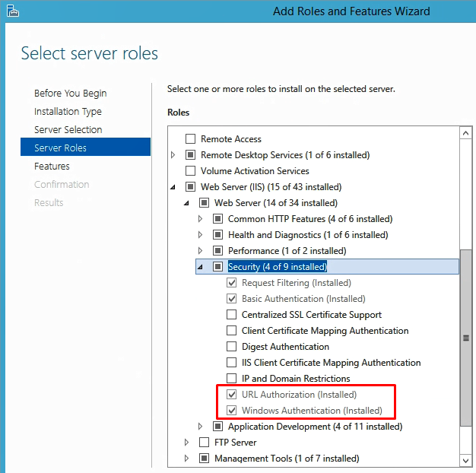The image size is (476, 473).
Task: Click the roles list scroll up arrow
Action: pyautogui.click(x=466, y=134)
